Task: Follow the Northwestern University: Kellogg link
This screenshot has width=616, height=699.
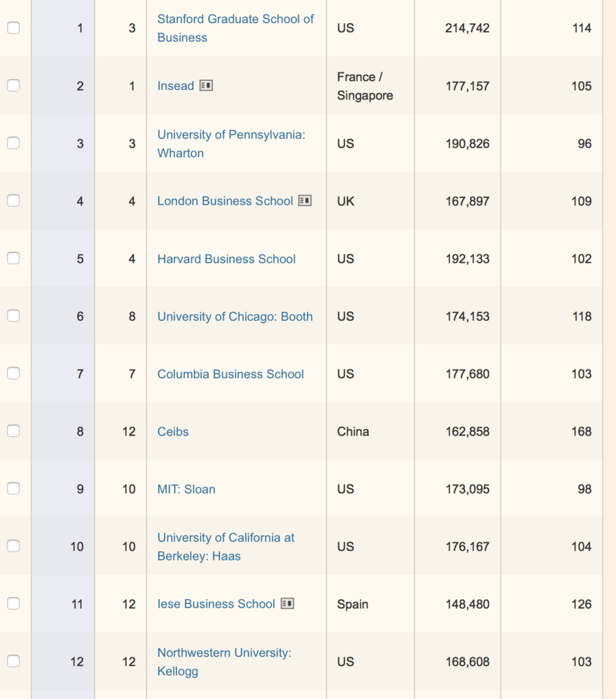Action: coord(225,661)
